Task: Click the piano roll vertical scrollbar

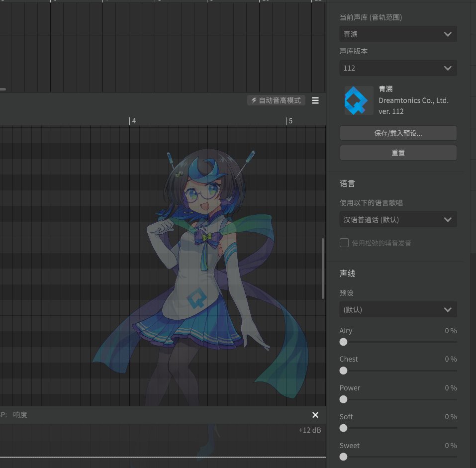Action: pyautogui.click(x=323, y=269)
